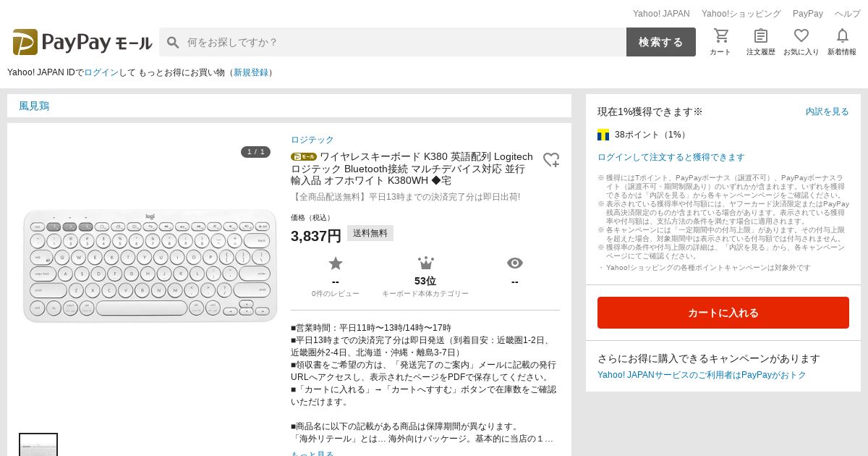Open the PayPay top link
Screen dimensions: 868x456
(x=808, y=14)
